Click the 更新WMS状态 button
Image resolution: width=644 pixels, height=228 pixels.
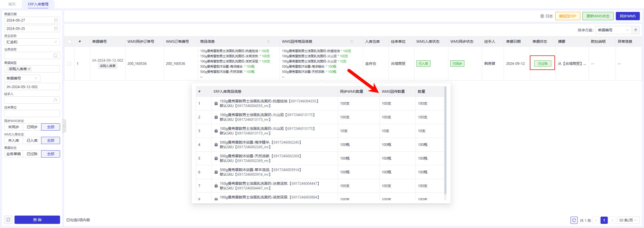(x=598, y=16)
